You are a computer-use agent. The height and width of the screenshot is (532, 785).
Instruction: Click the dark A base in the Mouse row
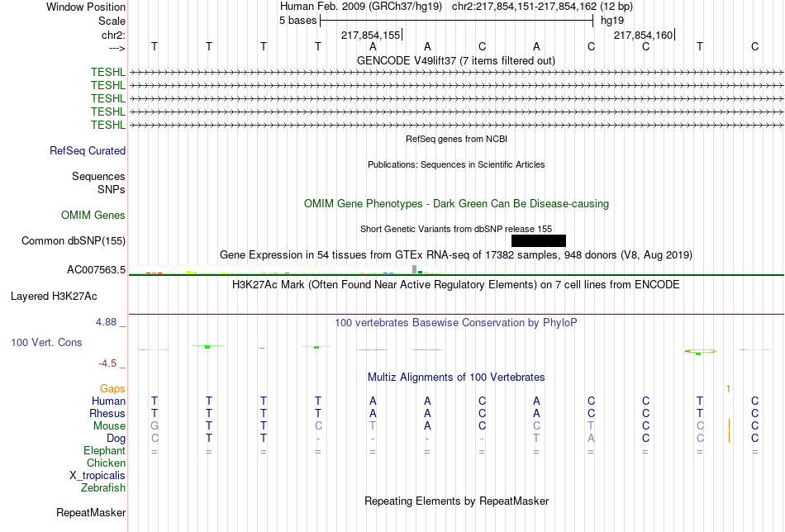pos(427,426)
